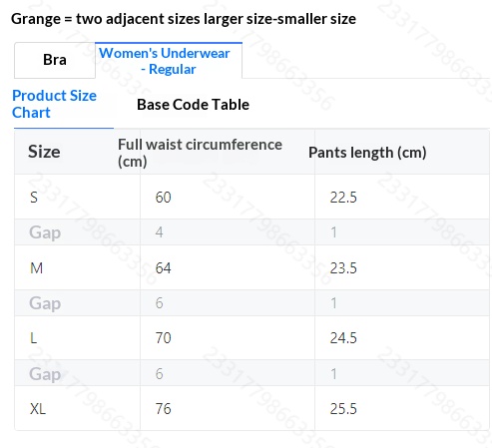Viewport: 492px width, 448px height.
Task: Select the L size row label
Action: pyautogui.click(x=33, y=338)
